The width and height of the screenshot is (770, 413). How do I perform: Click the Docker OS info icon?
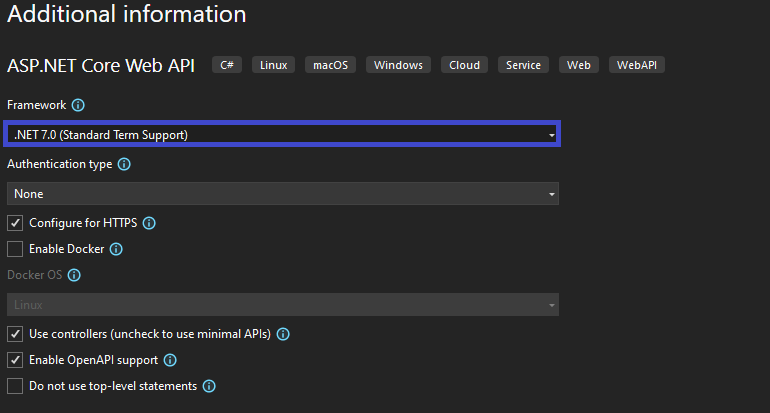coord(74,275)
